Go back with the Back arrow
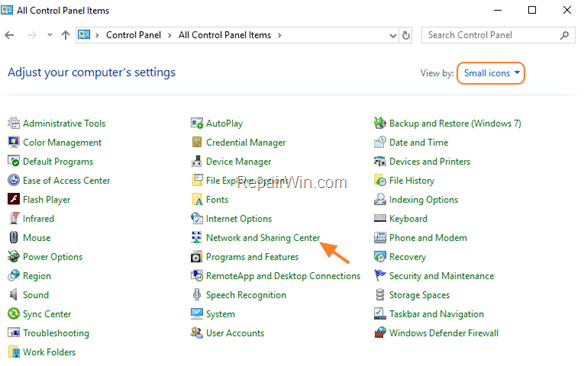The height and width of the screenshot is (366, 584). point(9,35)
